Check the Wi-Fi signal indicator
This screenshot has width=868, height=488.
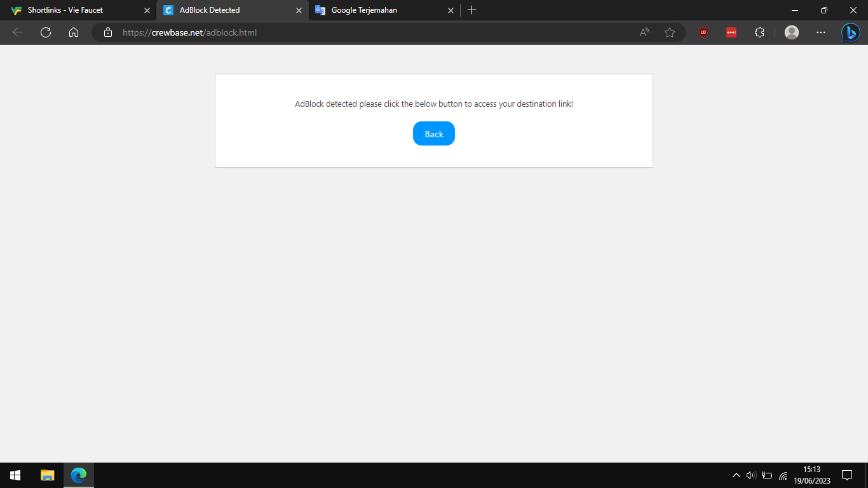point(782,475)
